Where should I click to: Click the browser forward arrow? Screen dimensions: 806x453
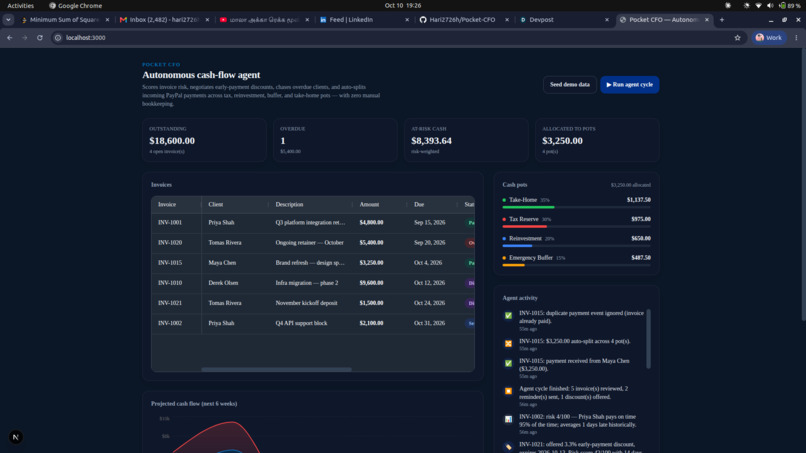(x=25, y=38)
